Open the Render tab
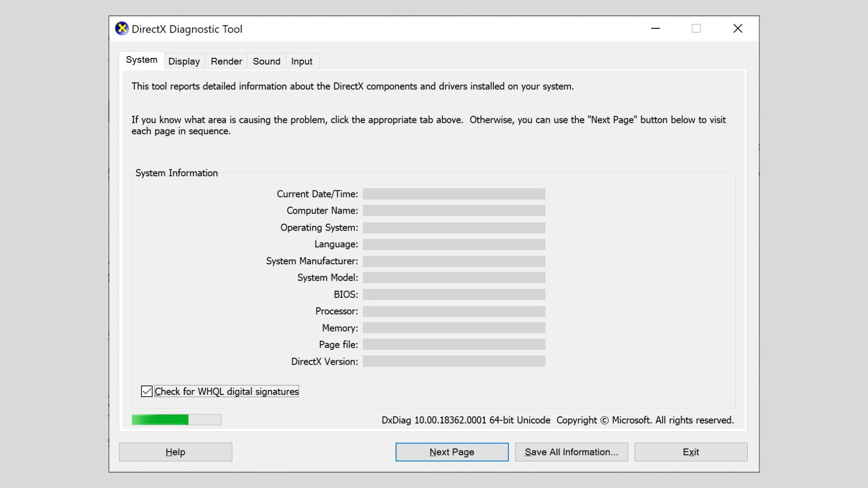The image size is (868, 488). coord(226,61)
